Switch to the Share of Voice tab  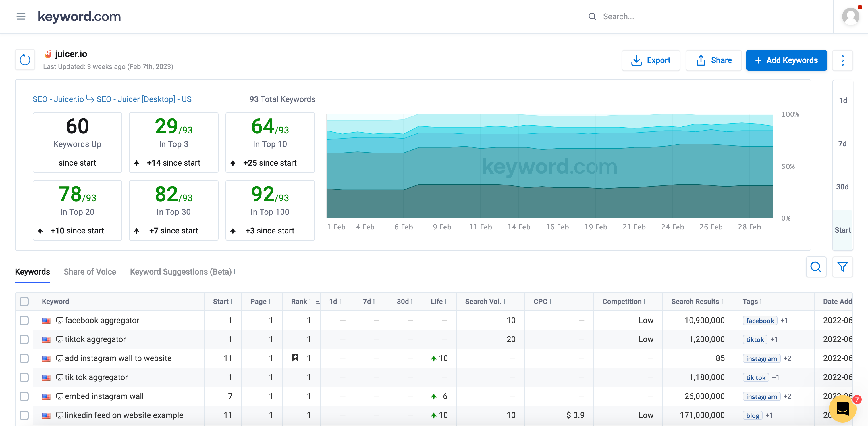point(90,272)
